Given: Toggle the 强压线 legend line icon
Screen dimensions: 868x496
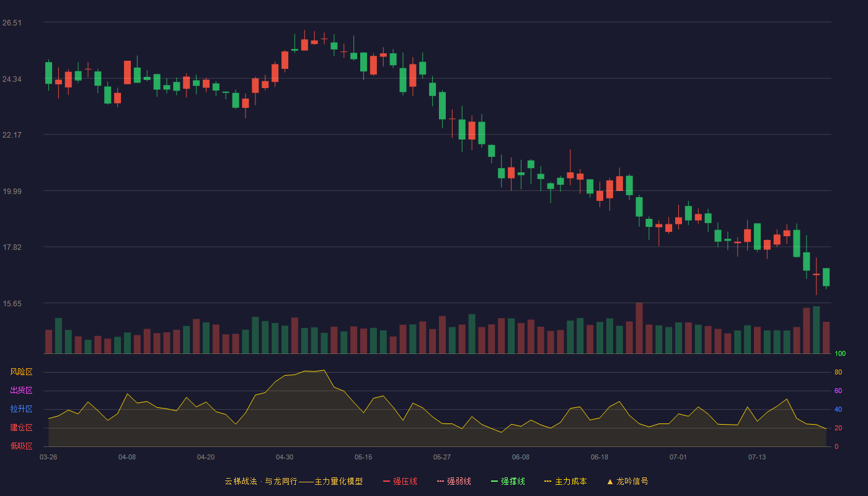Looking at the screenshot, I should [386, 481].
